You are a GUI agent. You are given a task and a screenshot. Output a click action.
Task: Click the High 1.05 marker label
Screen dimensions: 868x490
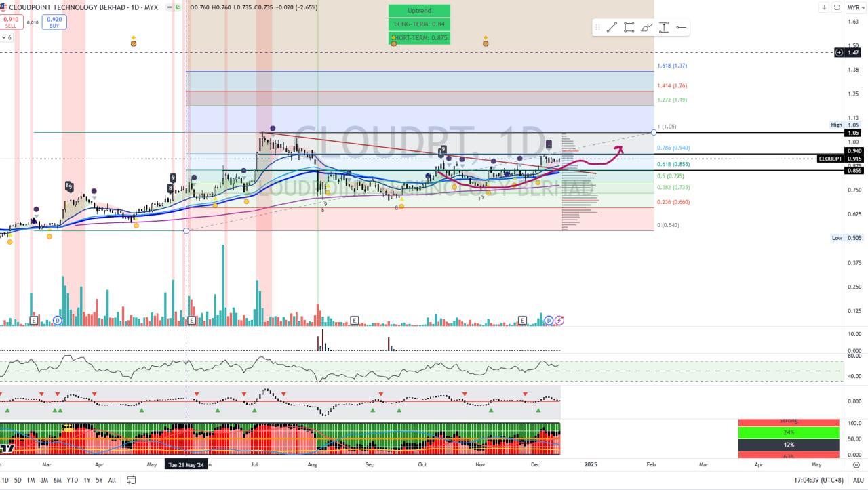click(835, 125)
